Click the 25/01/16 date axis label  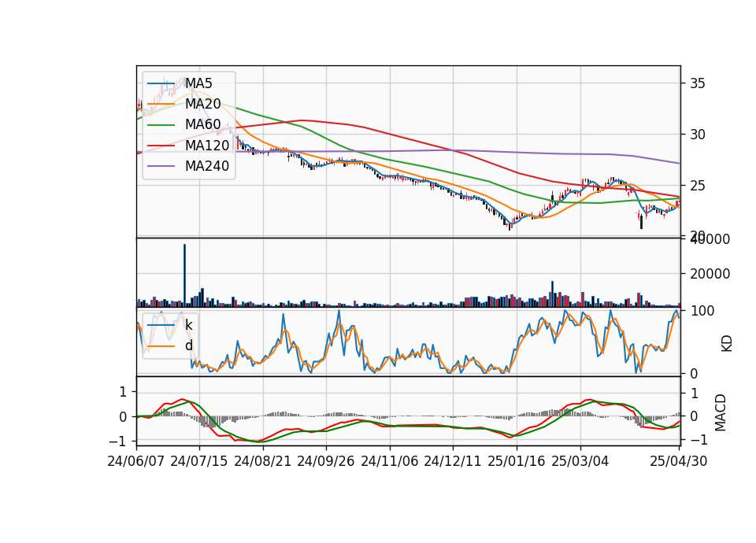(517, 461)
